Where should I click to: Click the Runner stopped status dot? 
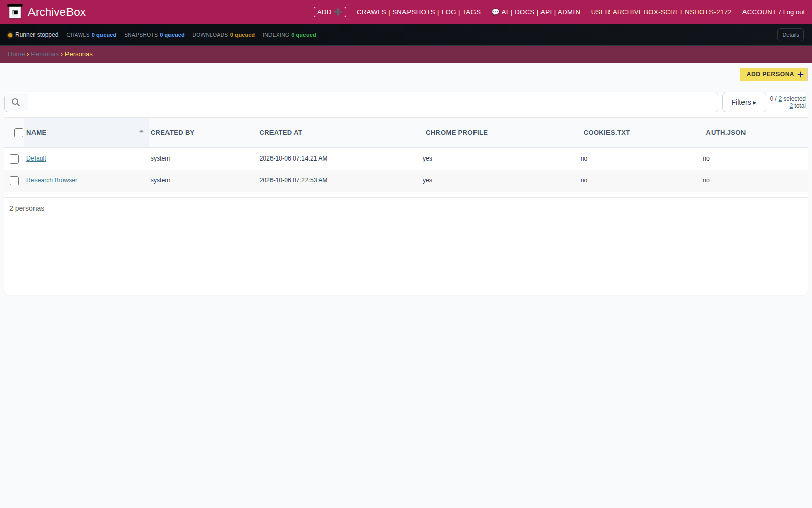coord(10,35)
